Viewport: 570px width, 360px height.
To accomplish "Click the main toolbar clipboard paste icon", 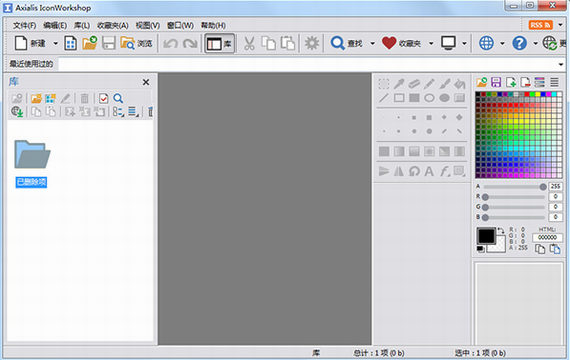I will click(288, 43).
